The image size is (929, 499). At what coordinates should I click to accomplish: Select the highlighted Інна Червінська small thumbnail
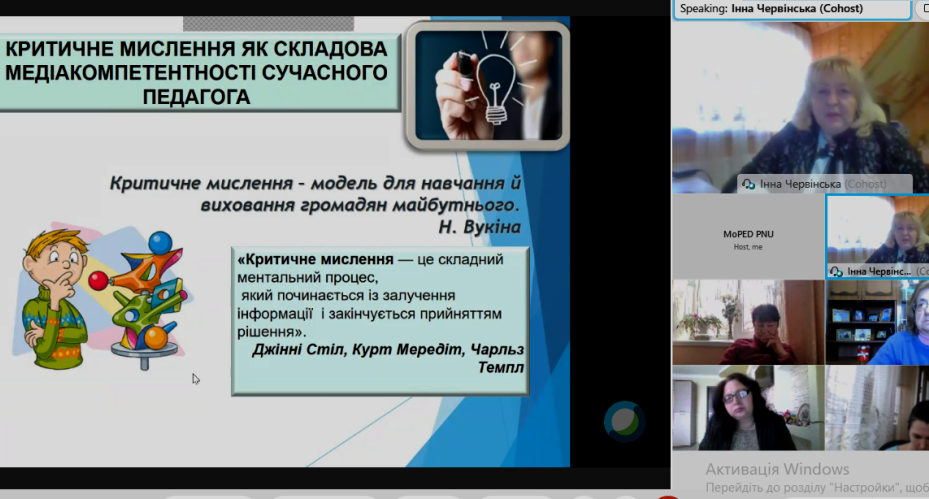(877, 236)
